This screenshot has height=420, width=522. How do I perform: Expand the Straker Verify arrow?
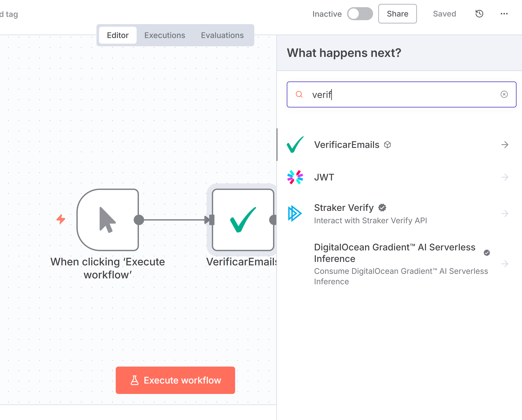[505, 213]
